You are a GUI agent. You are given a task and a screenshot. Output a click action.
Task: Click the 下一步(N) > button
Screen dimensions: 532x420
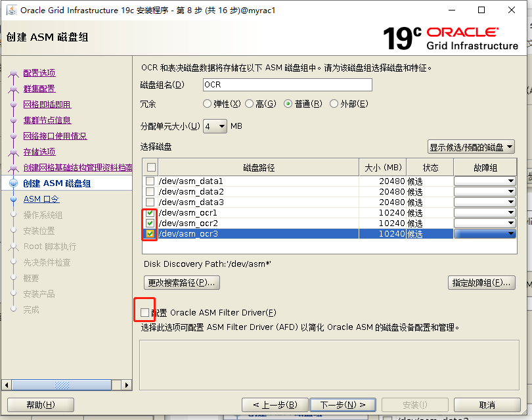[343, 405]
